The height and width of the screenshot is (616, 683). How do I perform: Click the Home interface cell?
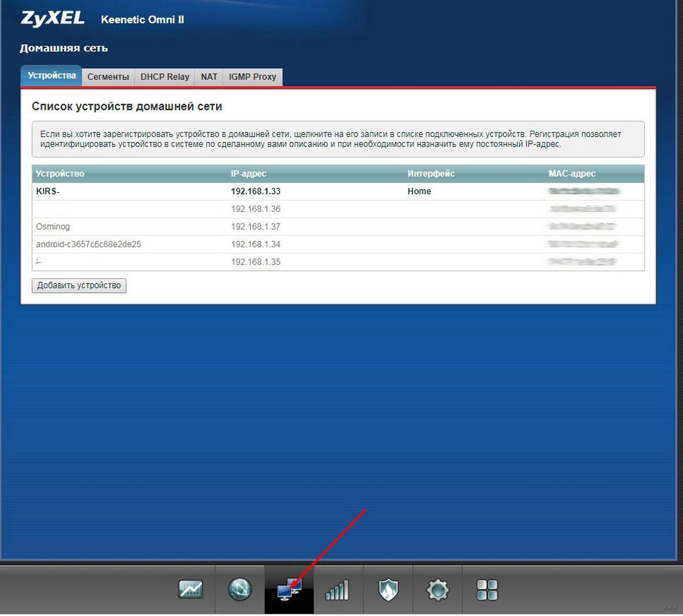pyautogui.click(x=419, y=191)
